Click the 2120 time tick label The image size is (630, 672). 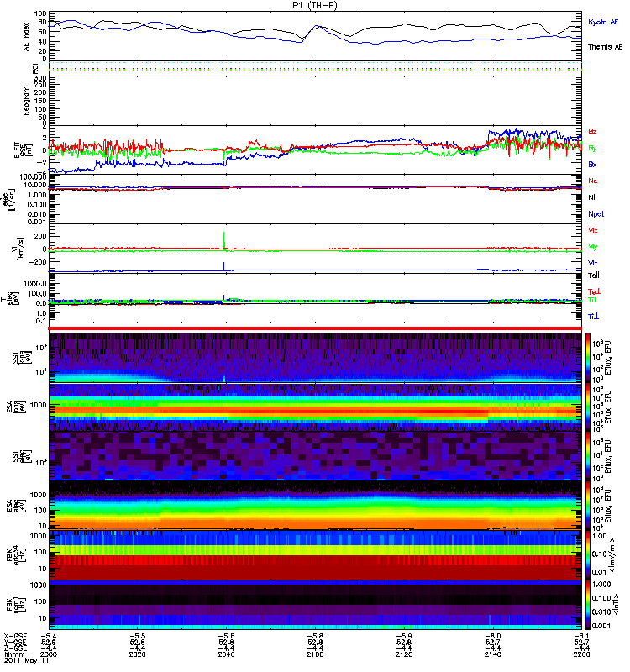(x=404, y=654)
